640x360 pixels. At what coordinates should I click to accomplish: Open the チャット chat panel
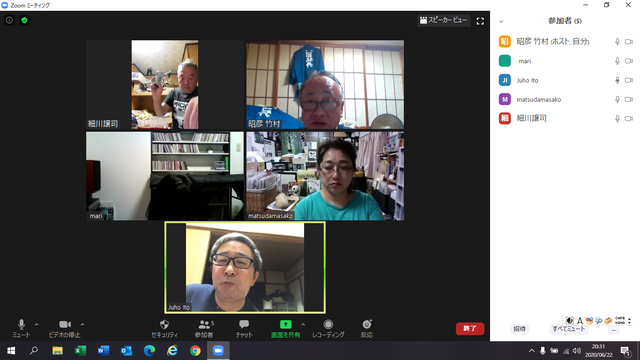(x=244, y=329)
